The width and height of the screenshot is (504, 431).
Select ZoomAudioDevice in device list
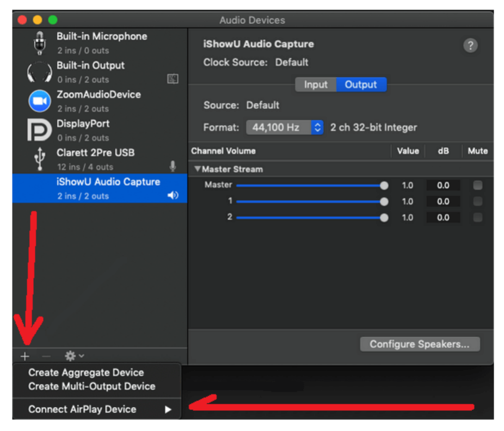pyautogui.click(x=100, y=101)
